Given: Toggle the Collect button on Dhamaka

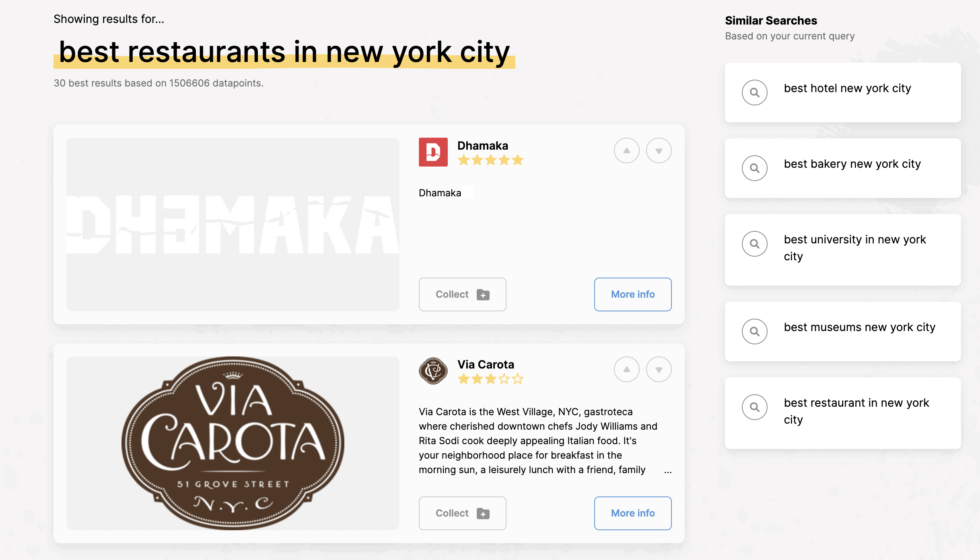Looking at the screenshot, I should click(462, 293).
